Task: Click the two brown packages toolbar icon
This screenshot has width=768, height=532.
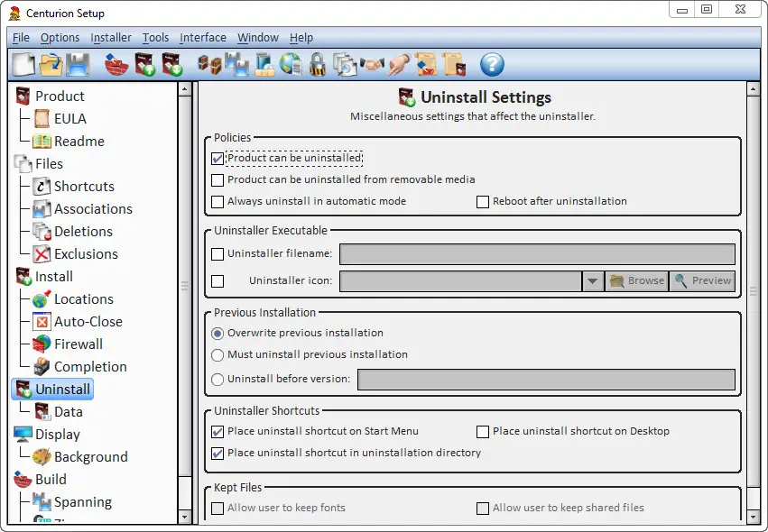Action: click(x=210, y=65)
